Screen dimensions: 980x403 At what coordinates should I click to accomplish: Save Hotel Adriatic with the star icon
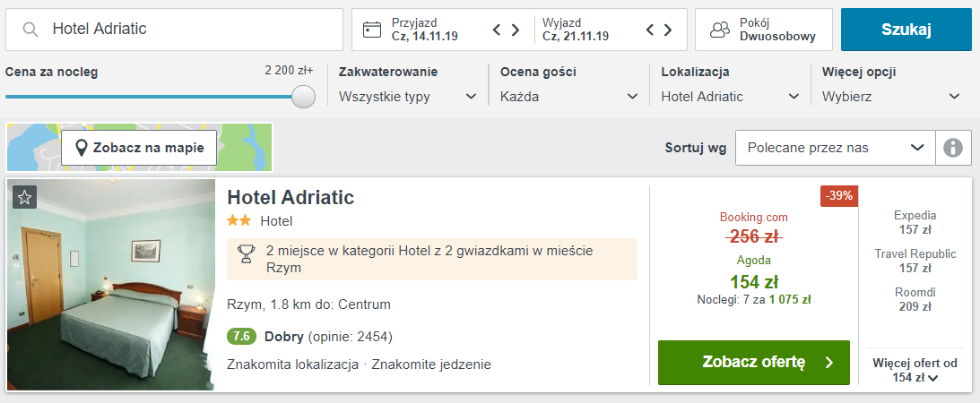[x=24, y=198]
